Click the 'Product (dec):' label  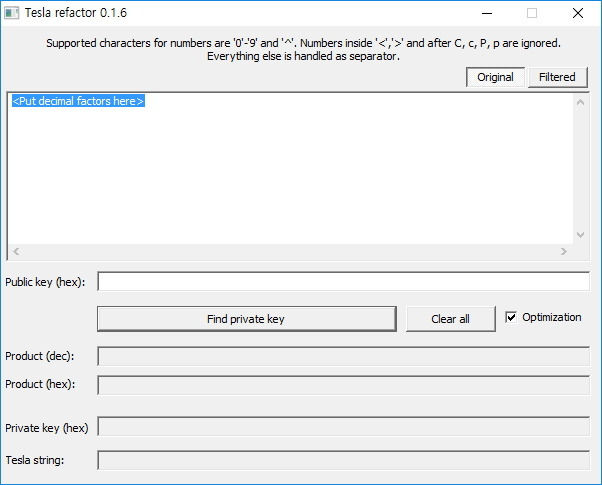[40, 356]
